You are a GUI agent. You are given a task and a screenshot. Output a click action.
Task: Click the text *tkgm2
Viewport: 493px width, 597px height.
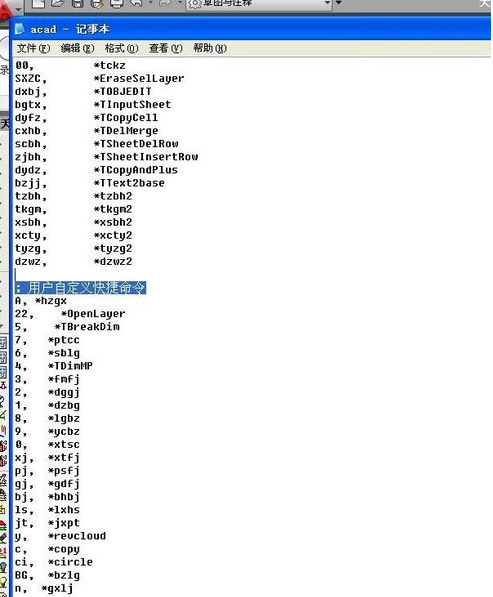coord(113,209)
